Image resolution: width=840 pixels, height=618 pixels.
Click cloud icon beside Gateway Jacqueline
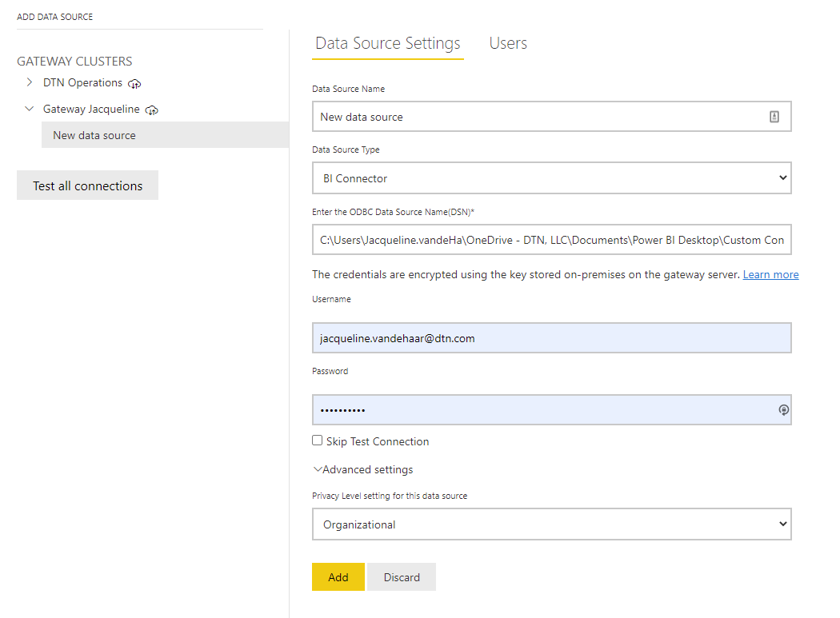[152, 110]
